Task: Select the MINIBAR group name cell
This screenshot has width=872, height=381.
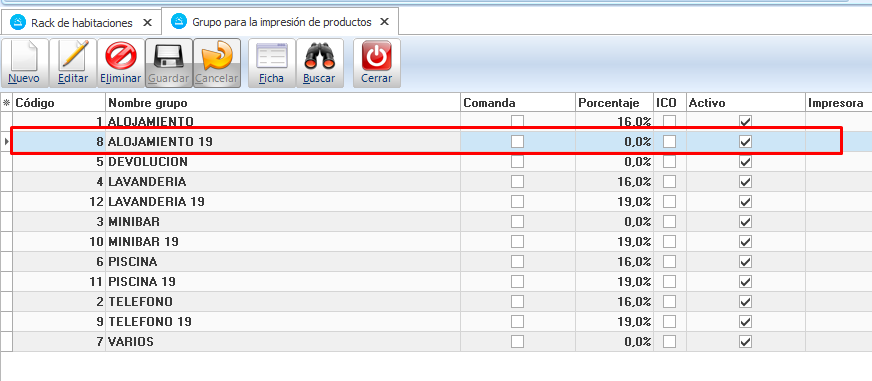Action: [283, 222]
